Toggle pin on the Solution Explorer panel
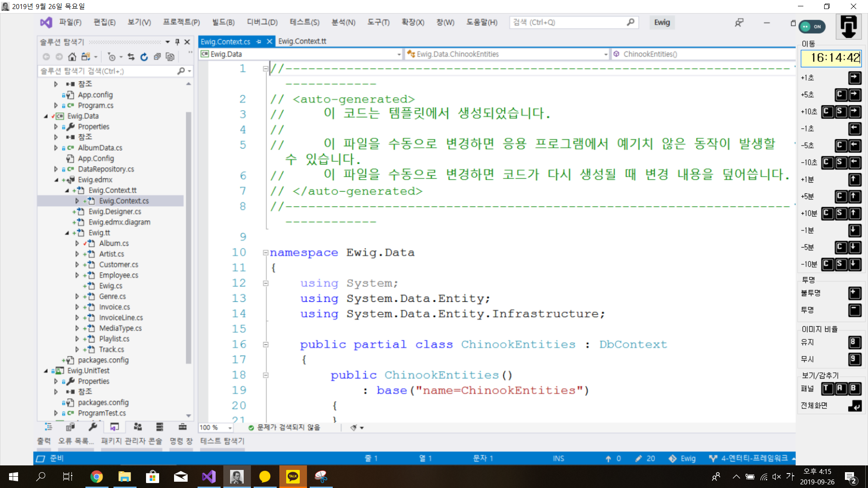 [x=177, y=42]
